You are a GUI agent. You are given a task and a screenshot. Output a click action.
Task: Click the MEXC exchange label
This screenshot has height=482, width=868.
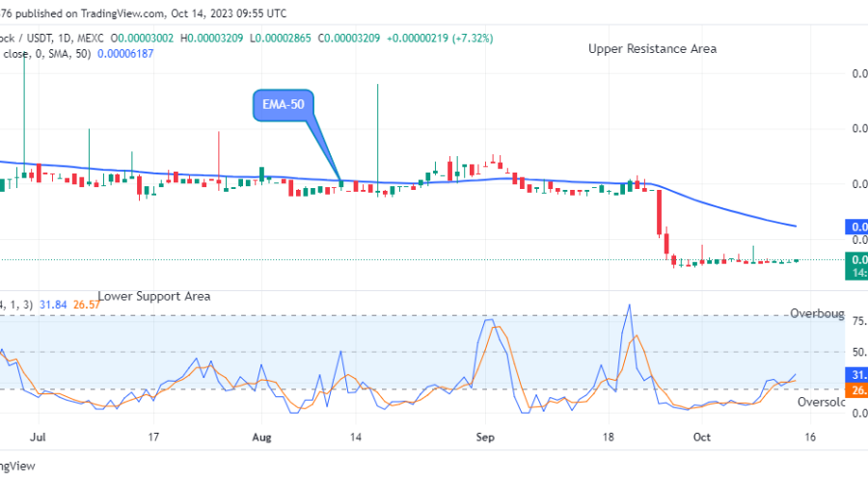[x=91, y=39]
